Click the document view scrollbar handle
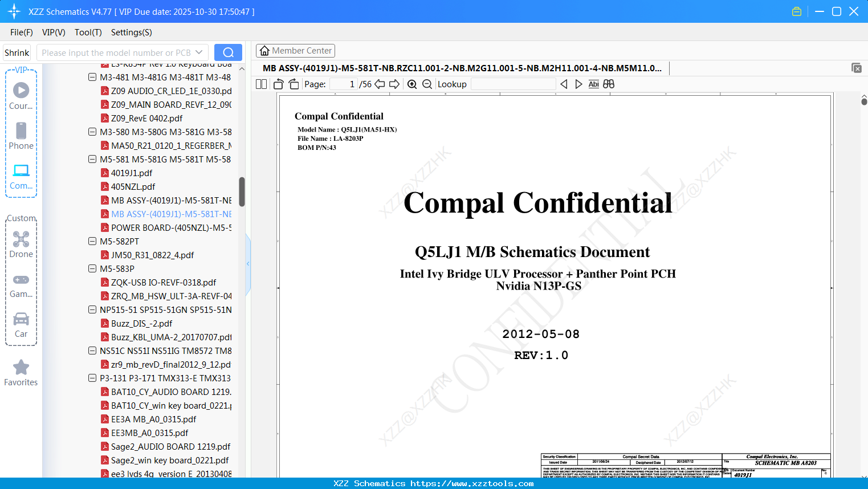The height and width of the screenshot is (489, 868). tap(864, 101)
